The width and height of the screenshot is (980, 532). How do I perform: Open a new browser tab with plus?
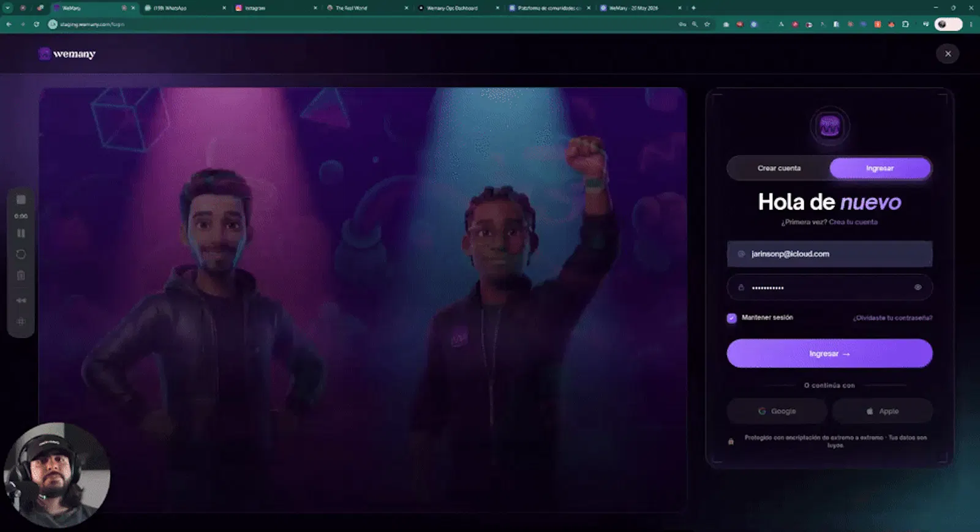click(693, 8)
